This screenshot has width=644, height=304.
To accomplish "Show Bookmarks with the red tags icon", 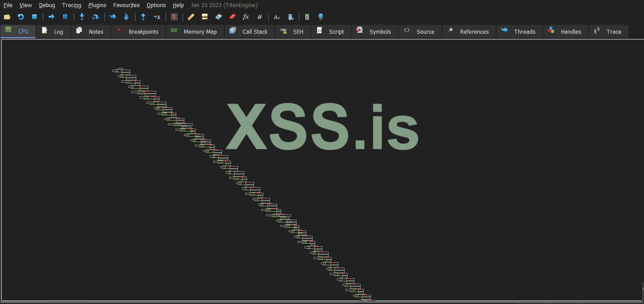I will tap(232, 17).
